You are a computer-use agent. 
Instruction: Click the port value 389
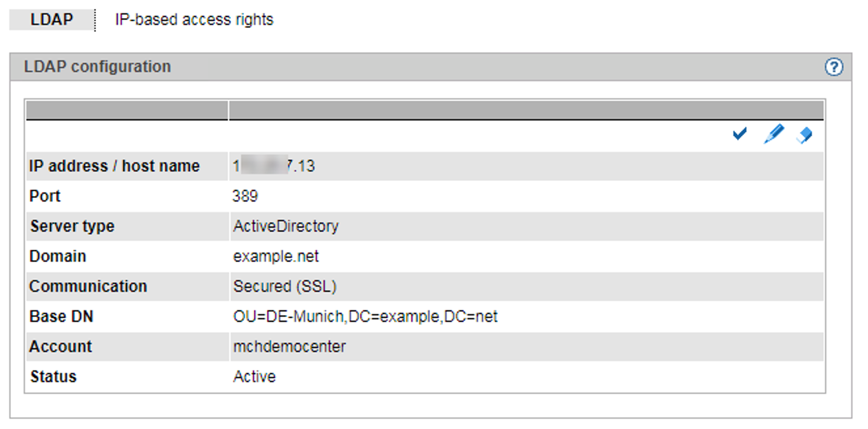(x=245, y=196)
